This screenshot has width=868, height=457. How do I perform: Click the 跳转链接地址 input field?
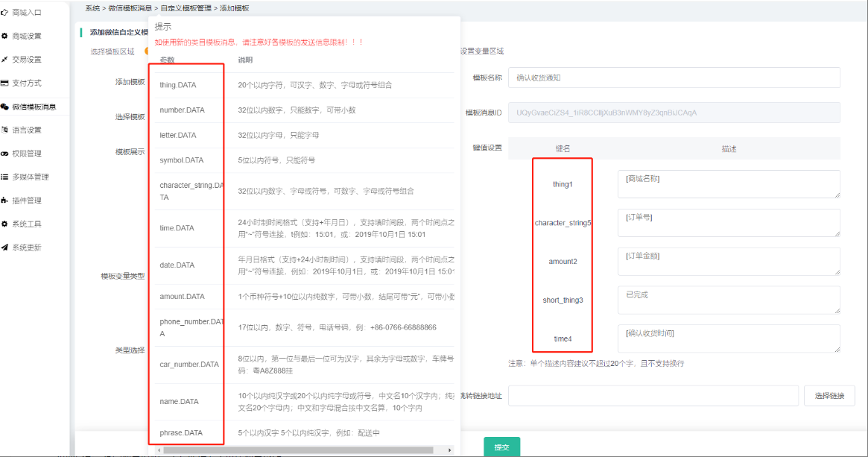653,396
